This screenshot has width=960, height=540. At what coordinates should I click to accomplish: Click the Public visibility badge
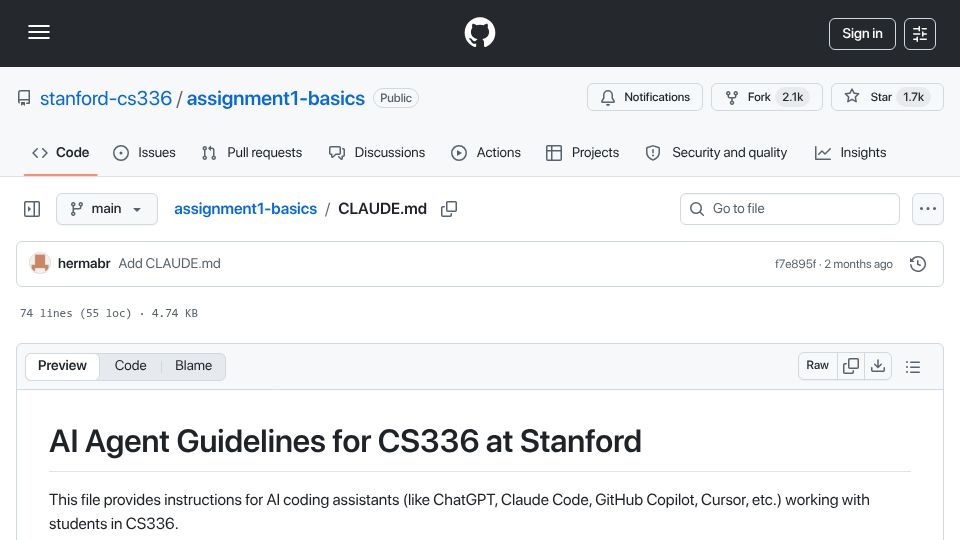click(x=396, y=98)
